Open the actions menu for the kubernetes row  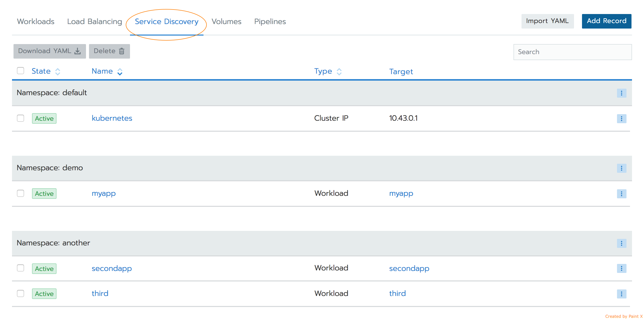[x=621, y=118]
